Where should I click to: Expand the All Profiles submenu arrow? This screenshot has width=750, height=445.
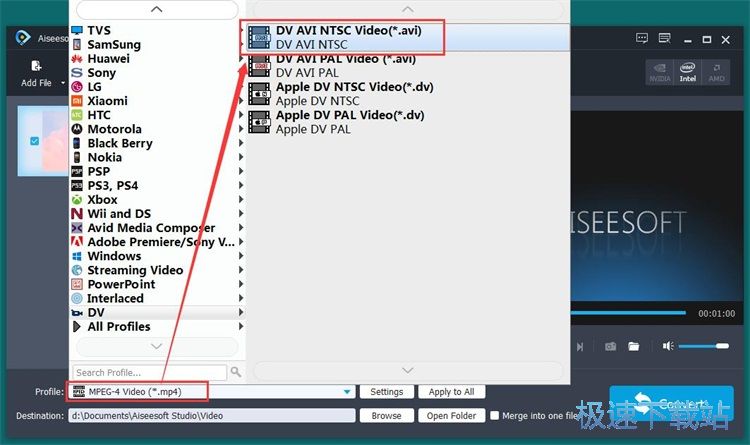pyautogui.click(x=241, y=326)
